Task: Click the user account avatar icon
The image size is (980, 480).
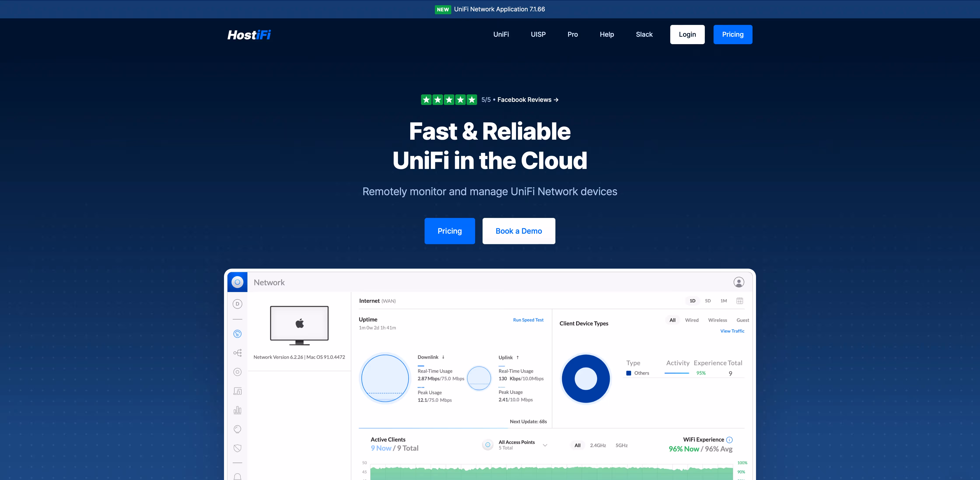Action: click(x=739, y=282)
